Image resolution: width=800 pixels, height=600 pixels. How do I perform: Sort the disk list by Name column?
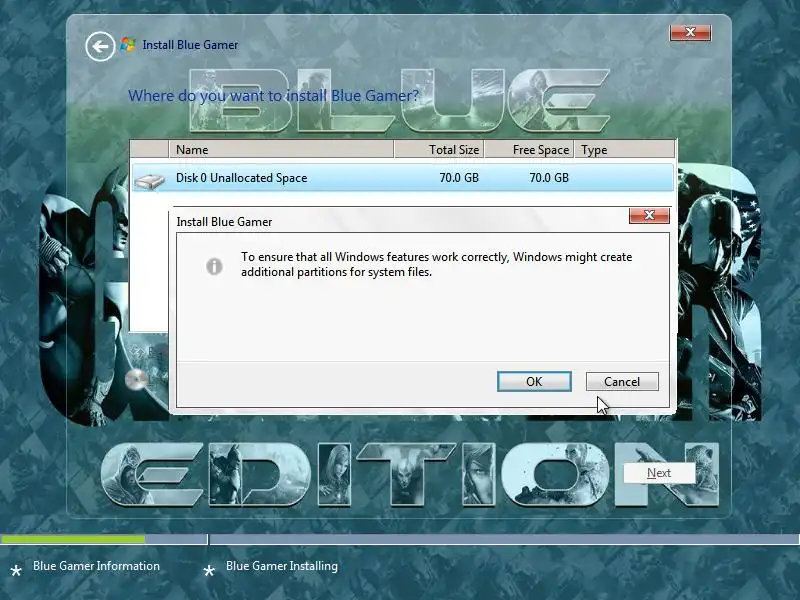(281, 149)
